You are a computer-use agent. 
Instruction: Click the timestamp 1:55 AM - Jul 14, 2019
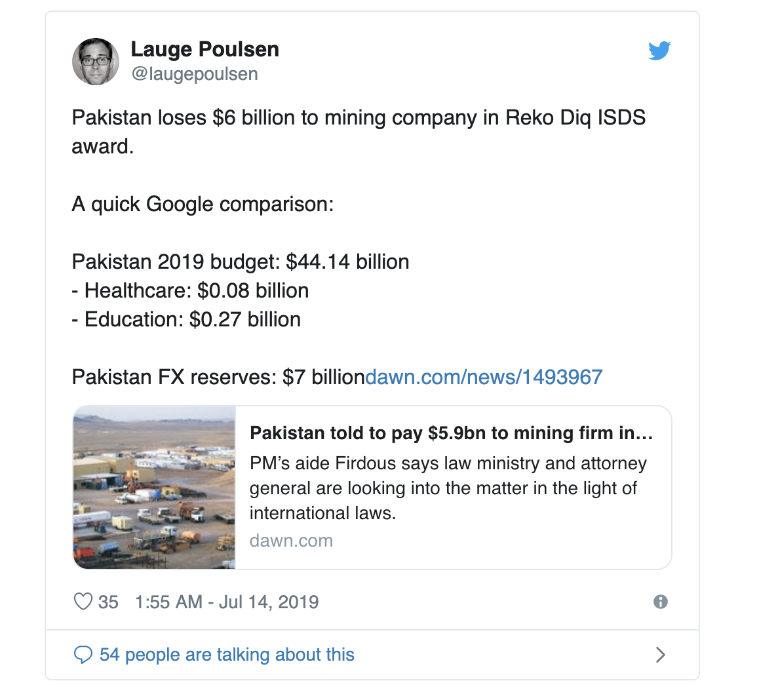point(227,602)
